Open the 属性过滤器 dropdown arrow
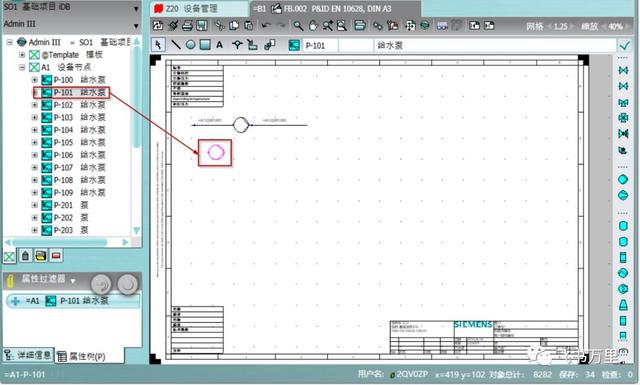This screenshot has height=385, width=640. click(73, 281)
